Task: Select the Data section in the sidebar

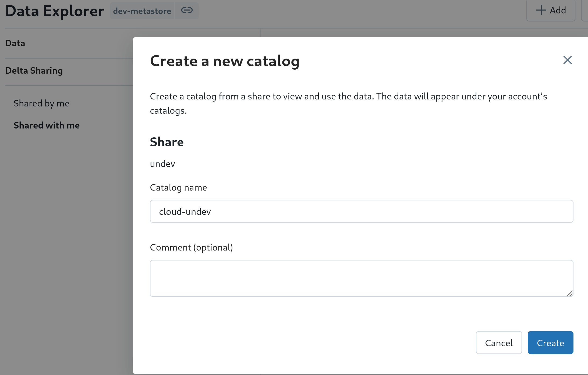Action: [15, 43]
